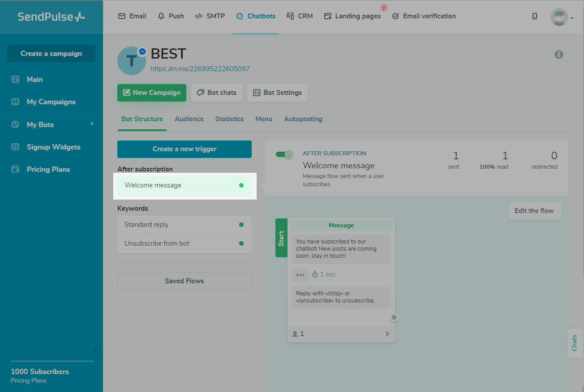Click the SendPulse logo
584x392 pixels.
[51, 17]
